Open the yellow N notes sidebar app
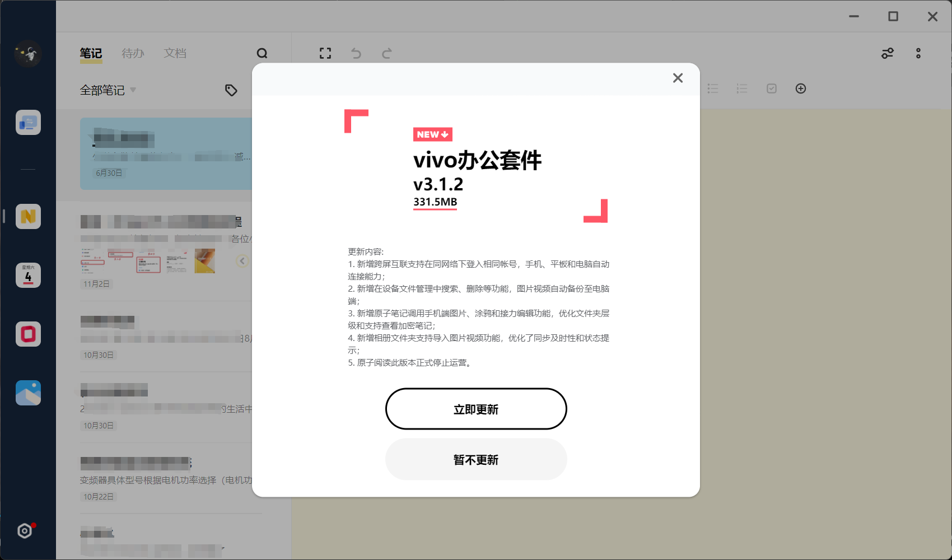Screen dimensions: 952x560 pyautogui.click(x=28, y=216)
